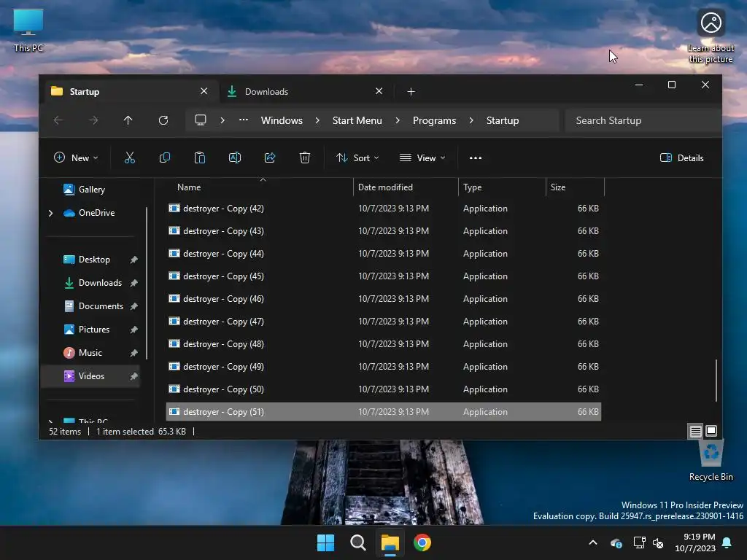The image size is (747, 560).
Task: Click the Start Menu breadcrumb
Action: tap(357, 120)
